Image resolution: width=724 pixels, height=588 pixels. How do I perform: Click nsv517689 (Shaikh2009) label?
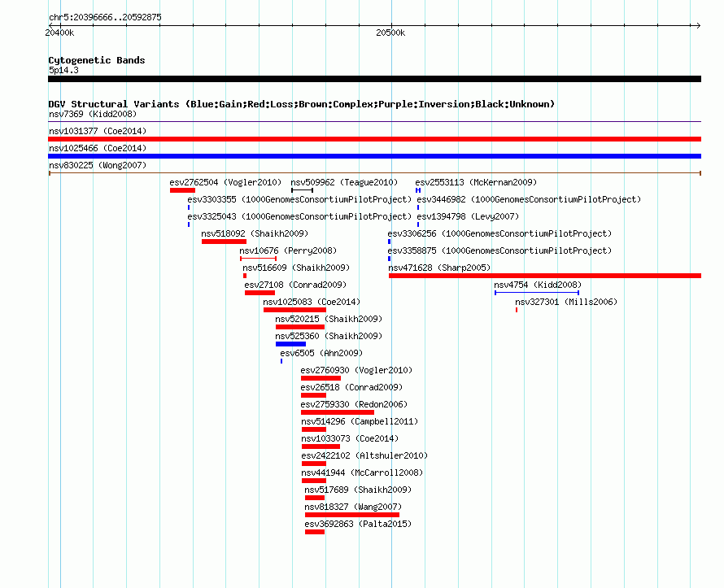click(x=358, y=490)
